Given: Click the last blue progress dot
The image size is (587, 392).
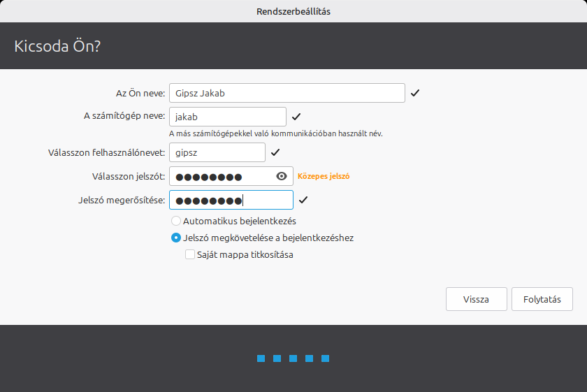Looking at the screenshot, I should coord(325,358).
